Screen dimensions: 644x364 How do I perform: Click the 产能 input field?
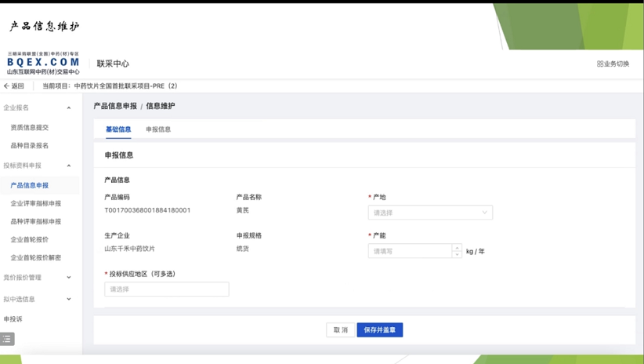[x=410, y=252]
